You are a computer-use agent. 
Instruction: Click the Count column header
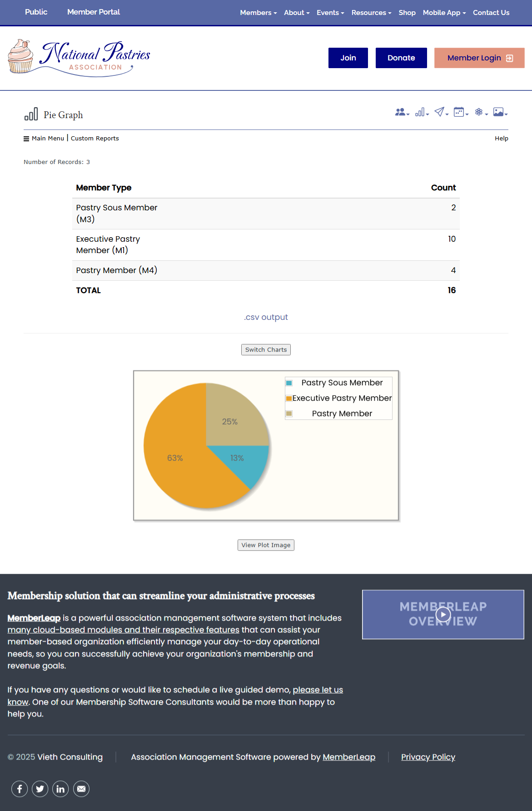click(x=443, y=188)
